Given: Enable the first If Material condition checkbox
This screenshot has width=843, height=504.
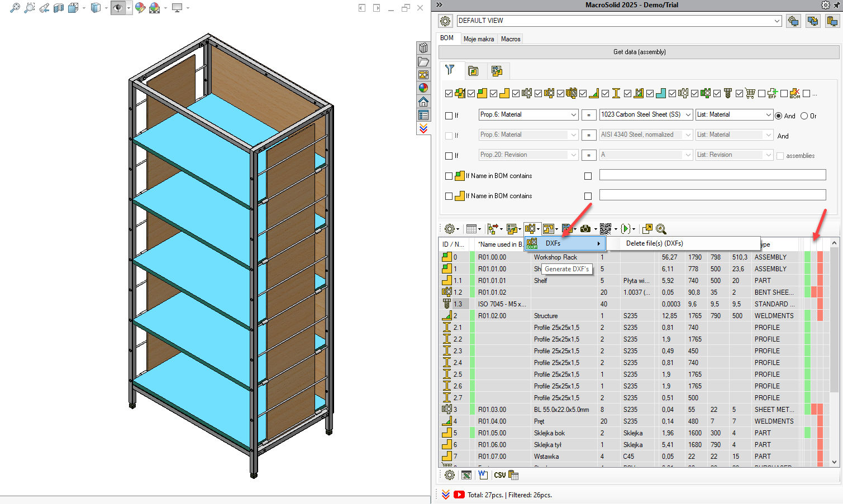Looking at the screenshot, I should (x=449, y=116).
